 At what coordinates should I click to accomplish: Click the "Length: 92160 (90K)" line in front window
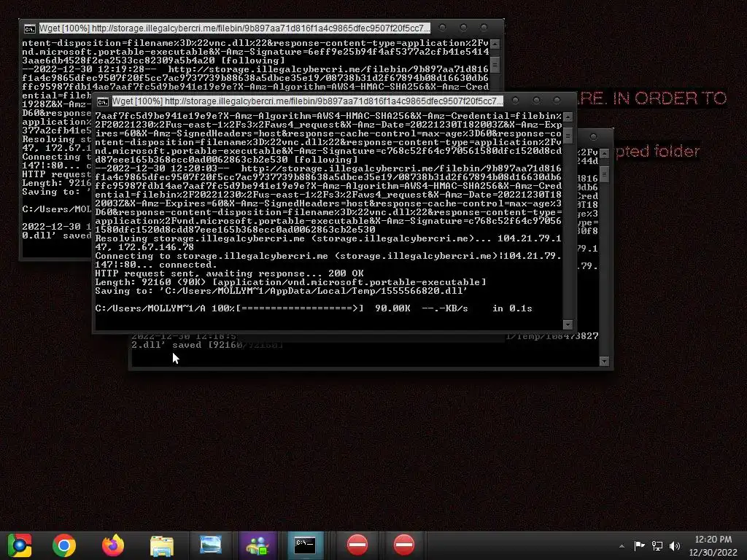(x=290, y=282)
